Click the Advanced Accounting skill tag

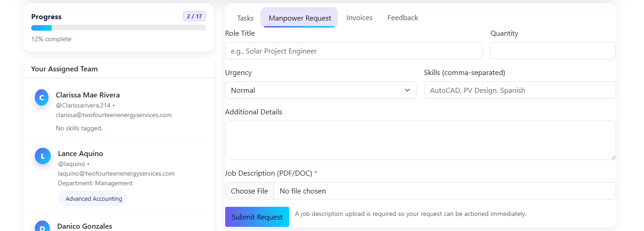(93, 199)
